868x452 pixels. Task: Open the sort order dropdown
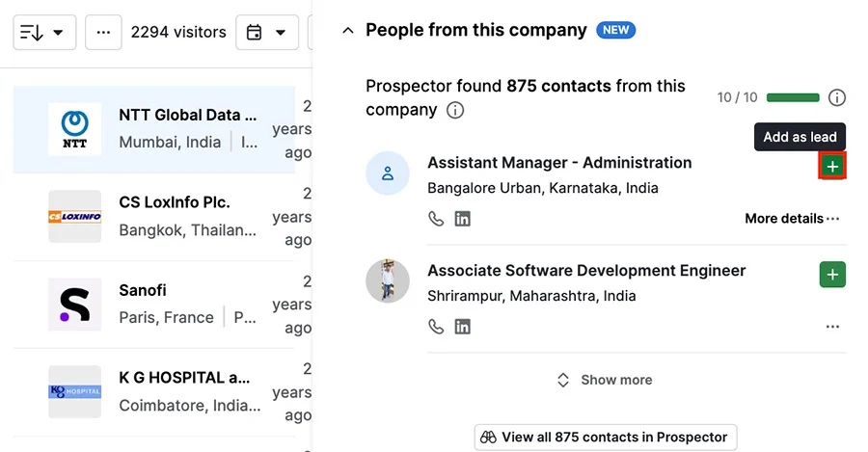point(44,33)
